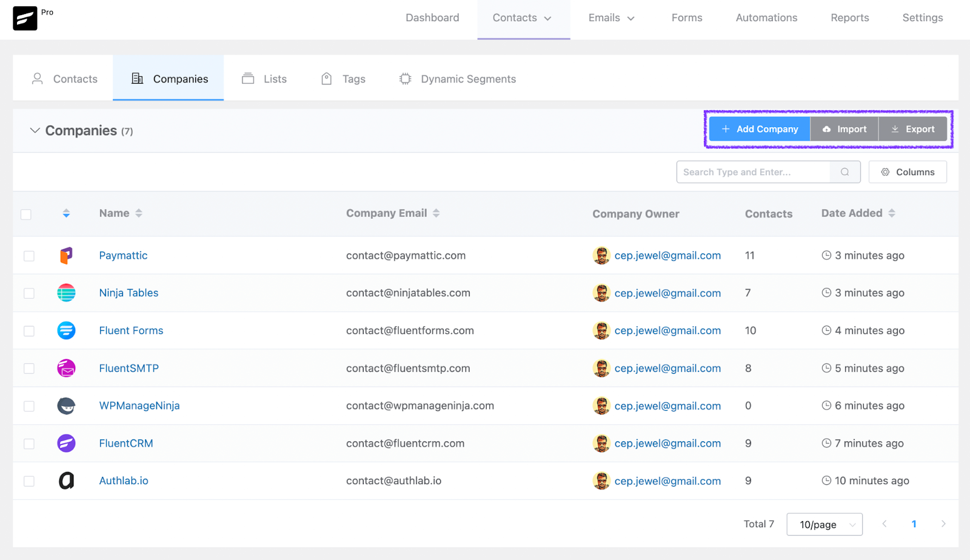
Task: Check the Fluent Forms row checkbox
Action: [29, 332]
